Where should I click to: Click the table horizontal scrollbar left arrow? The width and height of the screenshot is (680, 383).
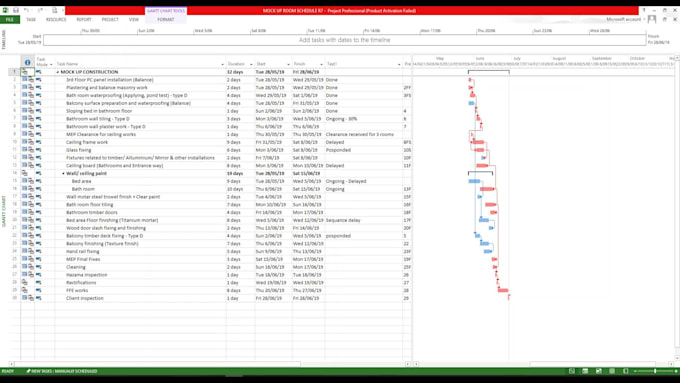coord(12,364)
